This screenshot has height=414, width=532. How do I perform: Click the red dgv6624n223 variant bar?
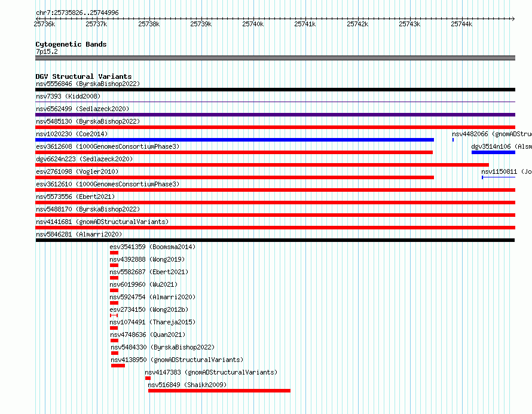[262, 165]
